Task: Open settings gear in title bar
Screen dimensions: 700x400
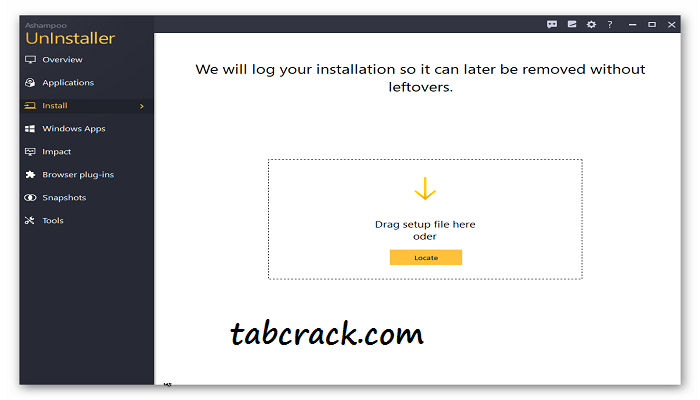Action: (591, 25)
